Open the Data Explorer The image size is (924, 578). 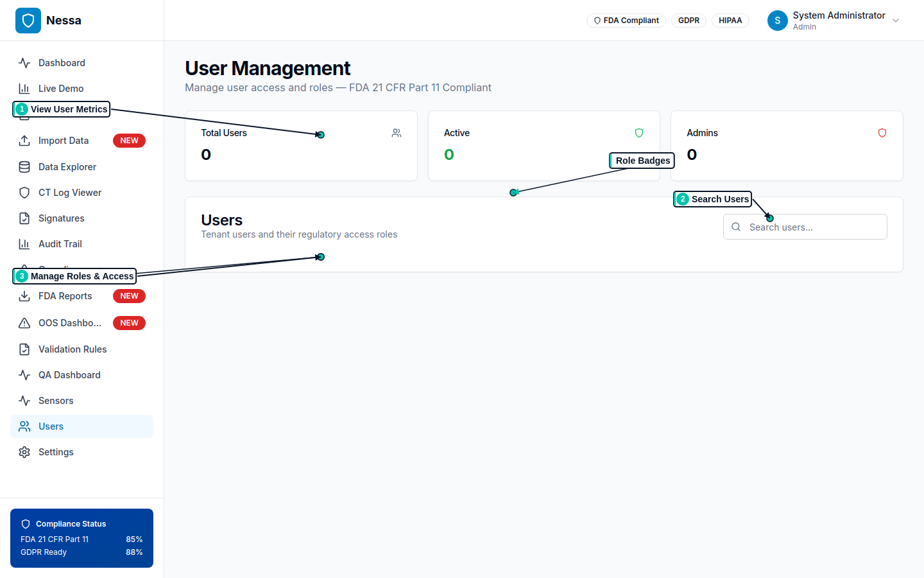[66, 166]
